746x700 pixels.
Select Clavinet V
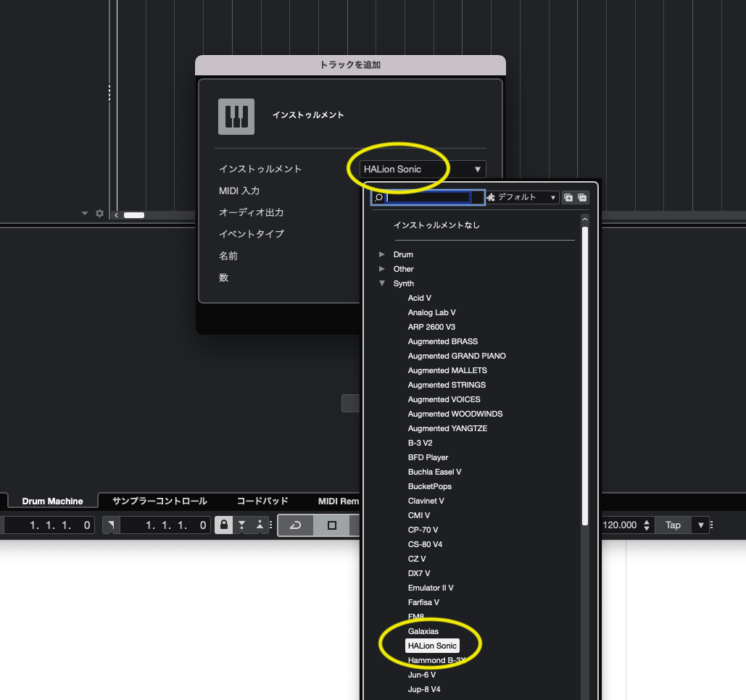[426, 501]
